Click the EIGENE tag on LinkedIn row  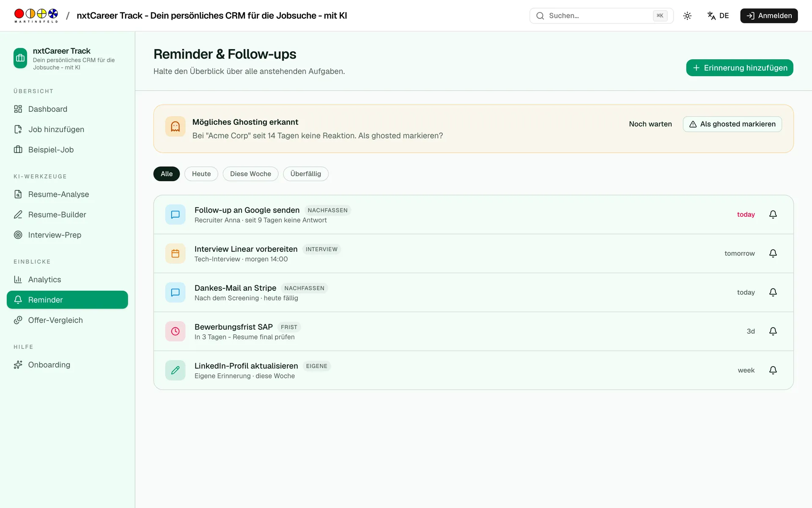click(317, 366)
